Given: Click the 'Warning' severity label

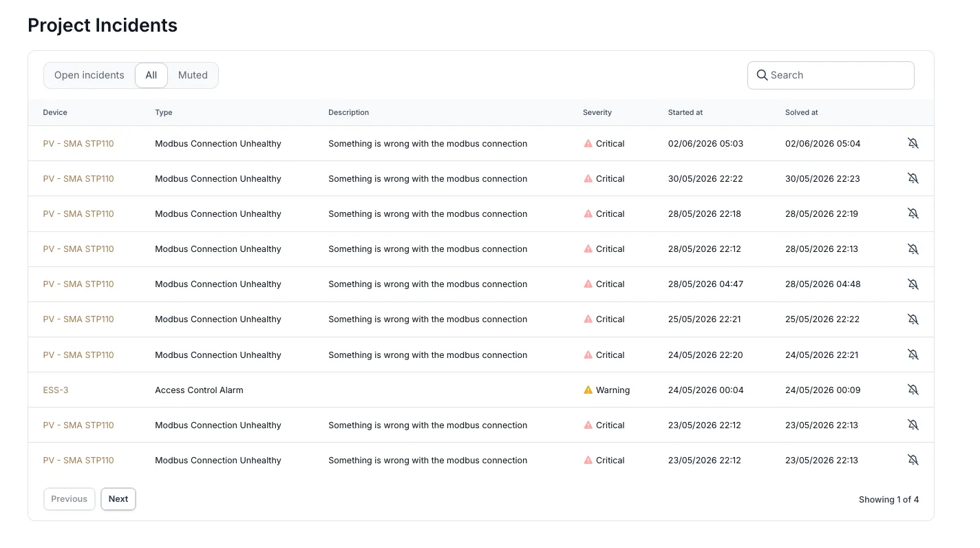Looking at the screenshot, I should point(612,390).
